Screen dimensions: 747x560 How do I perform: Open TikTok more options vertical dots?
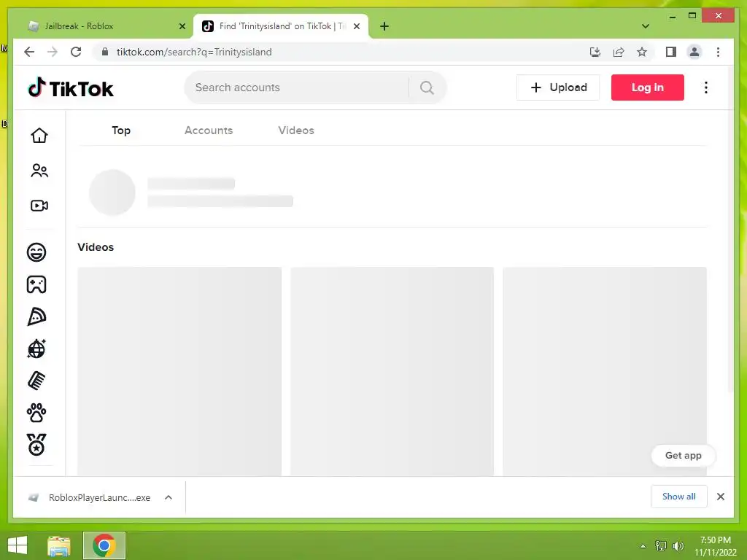pos(706,87)
